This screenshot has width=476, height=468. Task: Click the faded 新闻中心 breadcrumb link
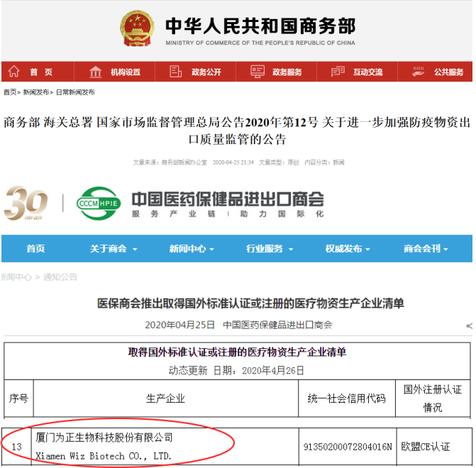tap(16, 277)
